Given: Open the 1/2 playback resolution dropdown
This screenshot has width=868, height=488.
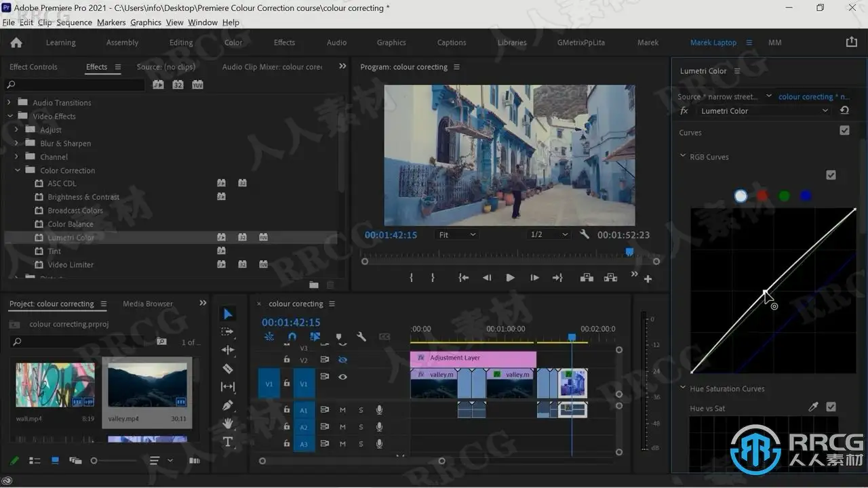Looking at the screenshot, I should coord(549,235).
